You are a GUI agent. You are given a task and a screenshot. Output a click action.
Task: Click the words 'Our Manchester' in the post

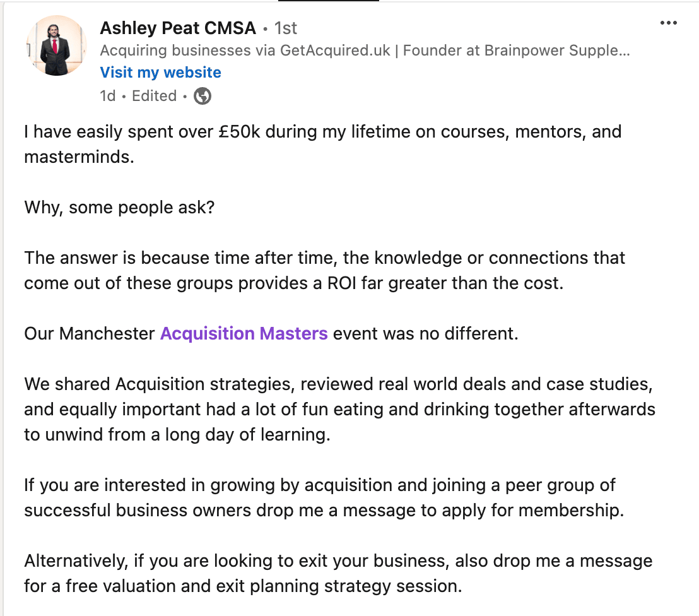(x=89, y=334)
